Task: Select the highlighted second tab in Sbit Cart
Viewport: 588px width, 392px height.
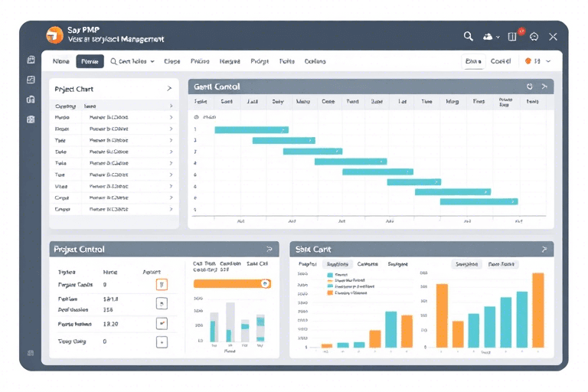Action: tap(338, 263)
